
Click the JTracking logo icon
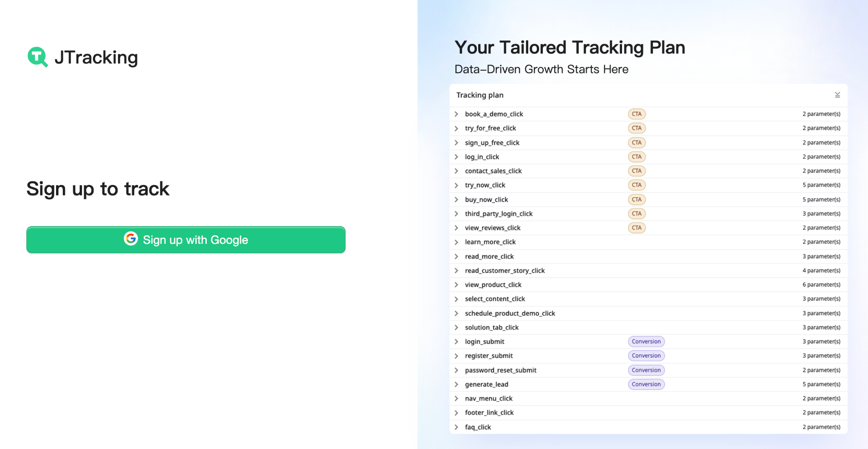coord(37,57)
